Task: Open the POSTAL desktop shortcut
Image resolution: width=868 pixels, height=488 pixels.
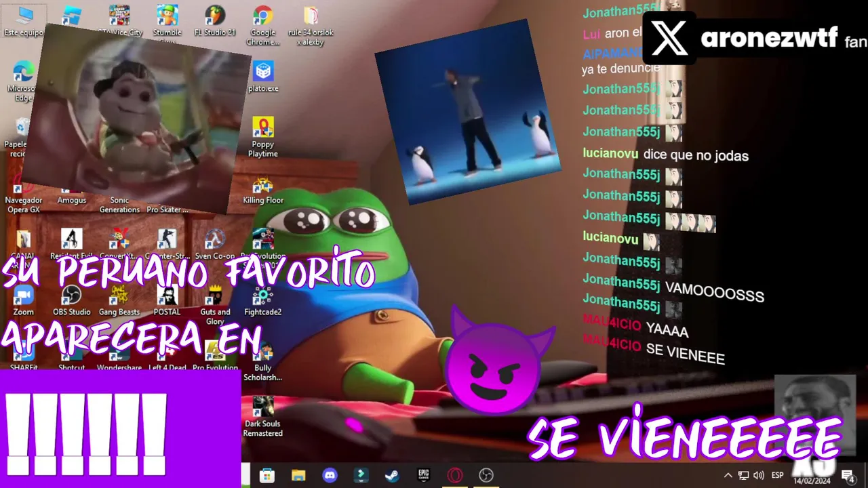Action: pyautogui.click(x=167, y=300)
